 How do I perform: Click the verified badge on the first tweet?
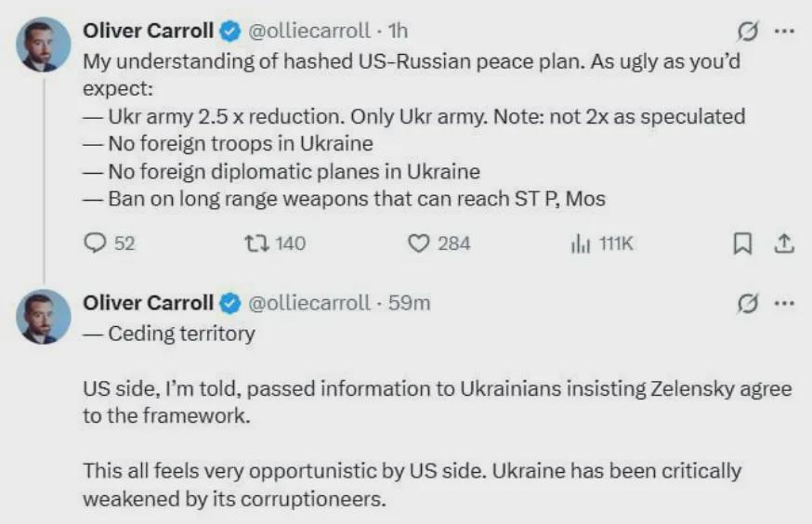(x=229, y=32)
